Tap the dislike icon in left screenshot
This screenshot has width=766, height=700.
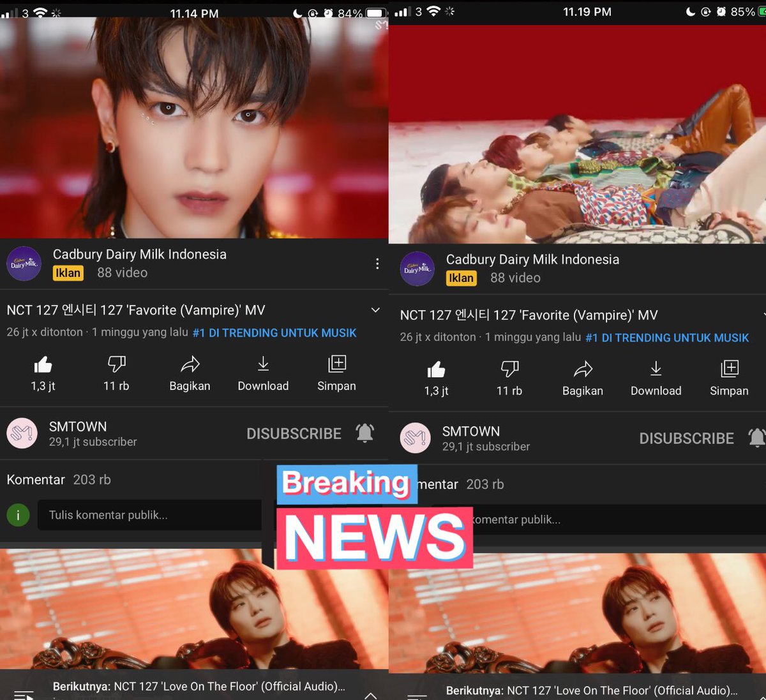116,364
